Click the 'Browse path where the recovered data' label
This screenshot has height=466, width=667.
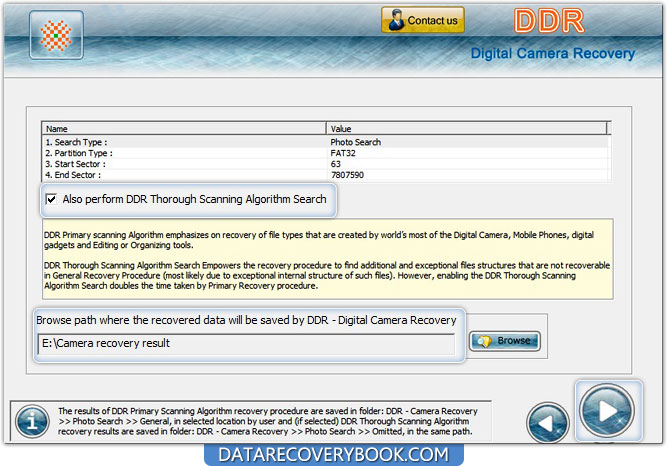246,320
